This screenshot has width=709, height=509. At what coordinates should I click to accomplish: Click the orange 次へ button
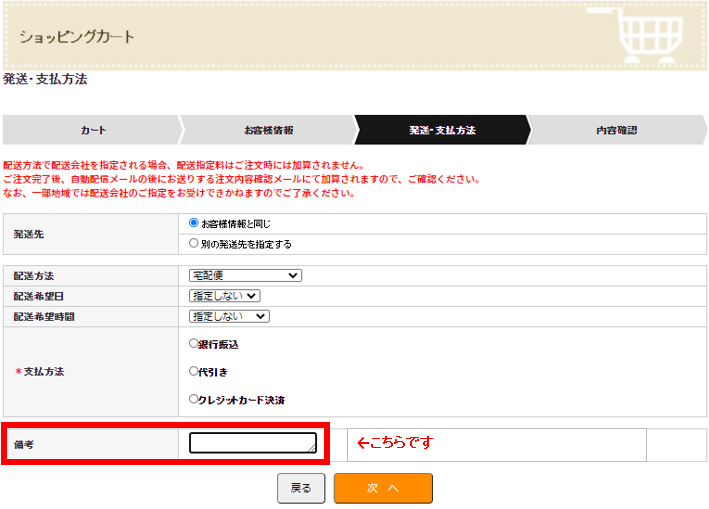coord(383,488)
